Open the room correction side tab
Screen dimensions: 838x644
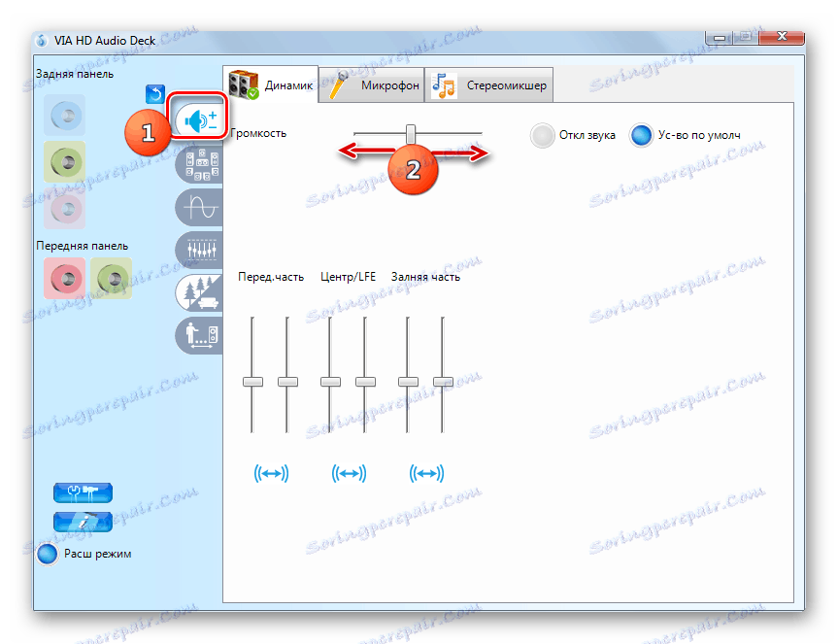click(200, 336)
